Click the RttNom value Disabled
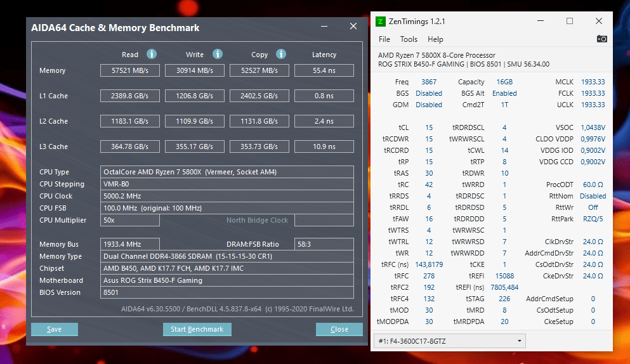 point(593,196)
